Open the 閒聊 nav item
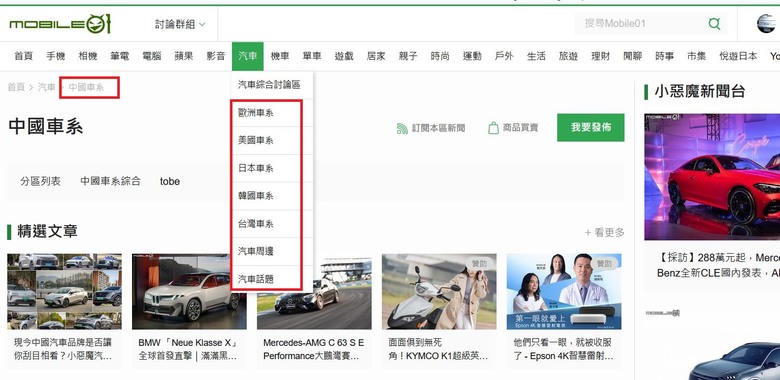The height and width of the screenshot is (380, 780). tap(632, 56)
